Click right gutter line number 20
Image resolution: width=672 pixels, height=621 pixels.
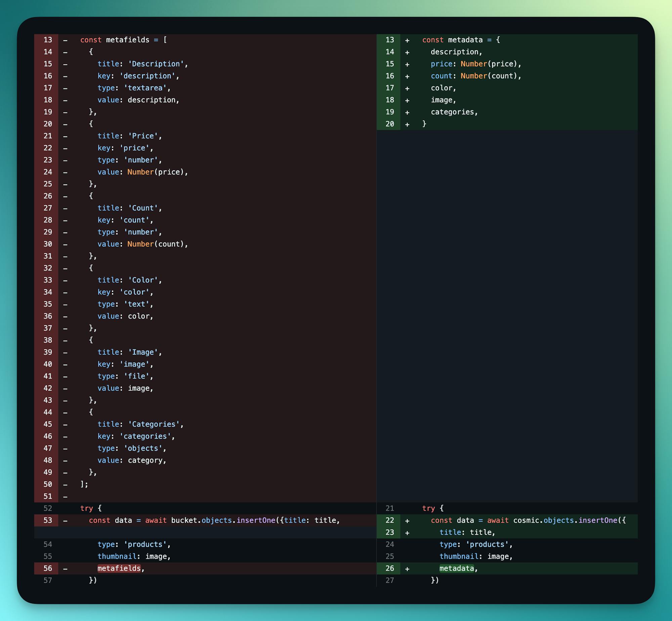tap(390, 124)
